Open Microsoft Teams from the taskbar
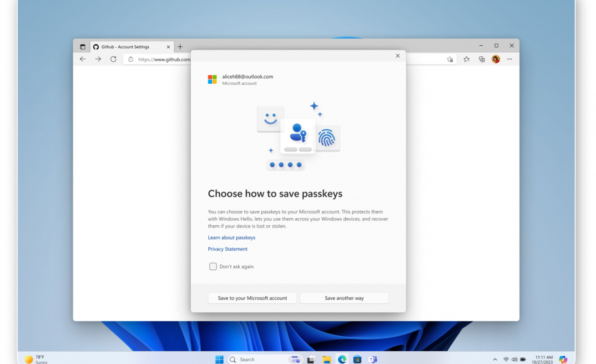 pos(373,359)
